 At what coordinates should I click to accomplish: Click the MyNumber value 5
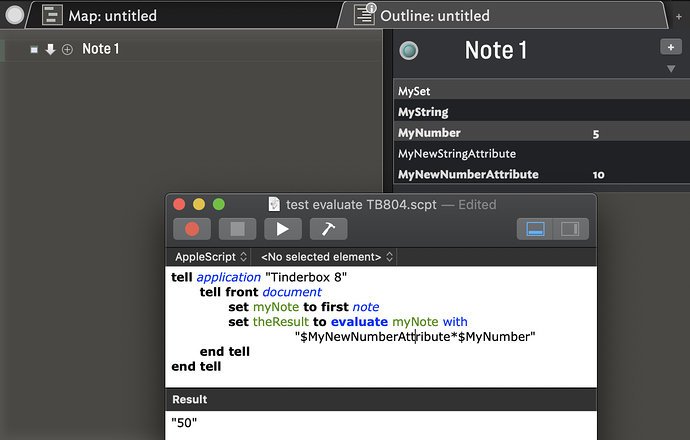(x=596, y=134)
